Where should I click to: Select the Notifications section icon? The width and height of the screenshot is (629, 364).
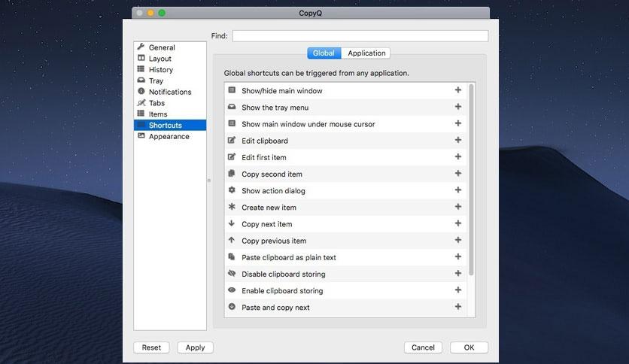tap(141, 92)
